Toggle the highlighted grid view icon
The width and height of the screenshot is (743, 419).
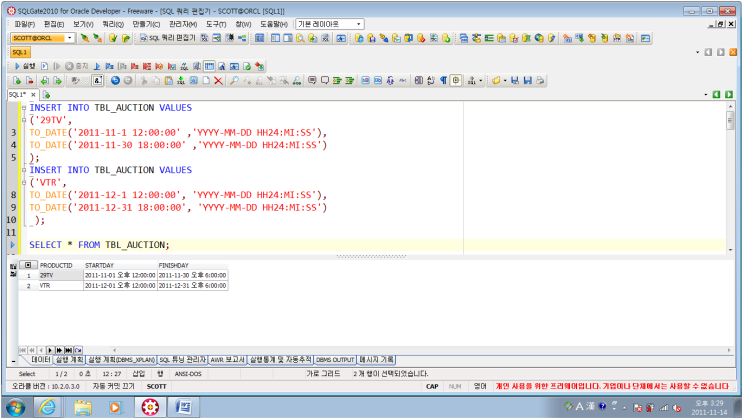tap(209, 66)
